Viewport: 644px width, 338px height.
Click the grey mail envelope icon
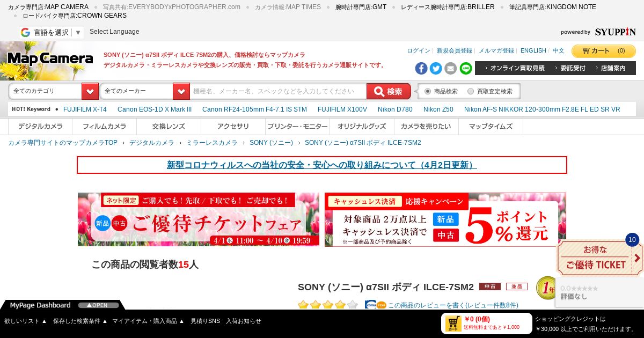tap(451, 68)
